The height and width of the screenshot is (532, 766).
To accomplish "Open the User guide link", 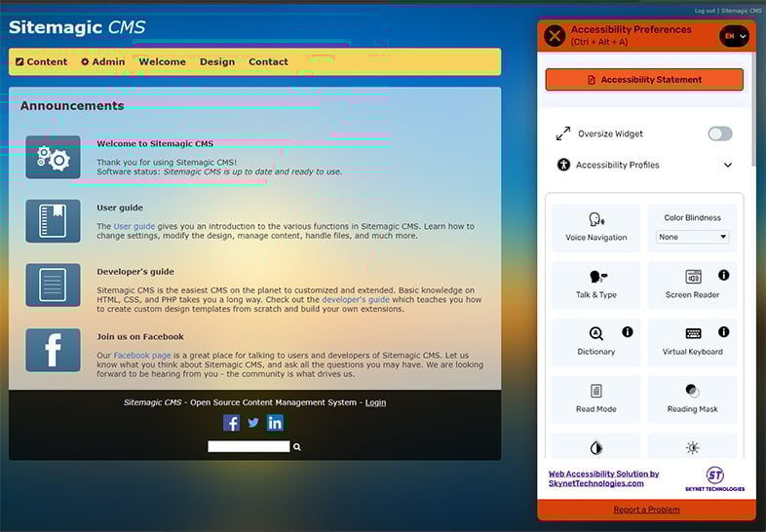I will point(134,226).
